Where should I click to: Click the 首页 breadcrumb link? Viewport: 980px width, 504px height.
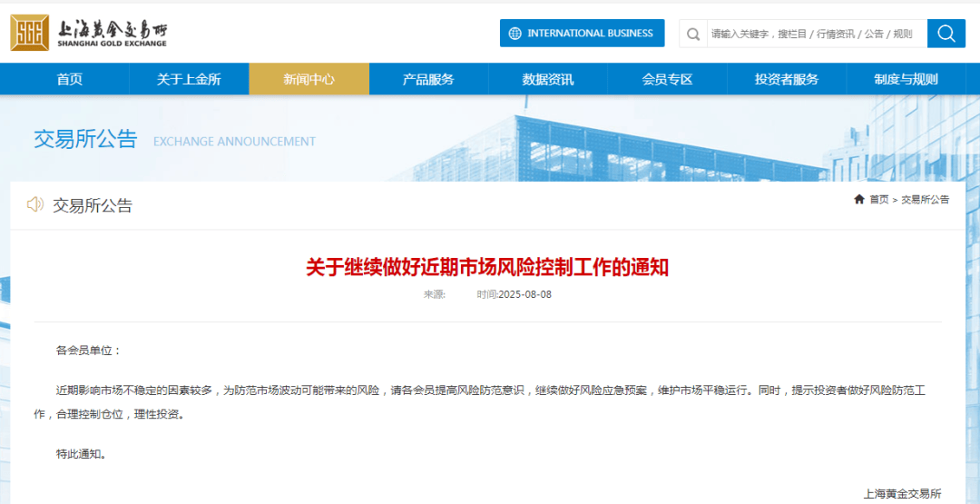pyautogui.click(x=879, y=200)
